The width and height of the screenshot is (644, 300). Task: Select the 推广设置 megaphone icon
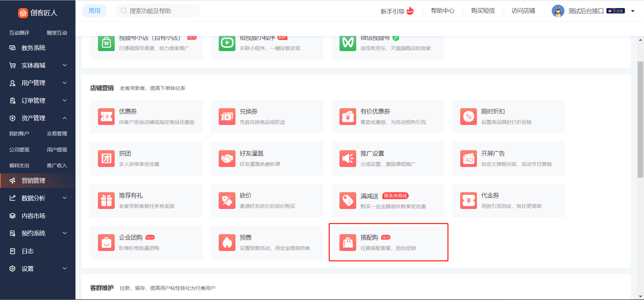(x=348, y=159)
